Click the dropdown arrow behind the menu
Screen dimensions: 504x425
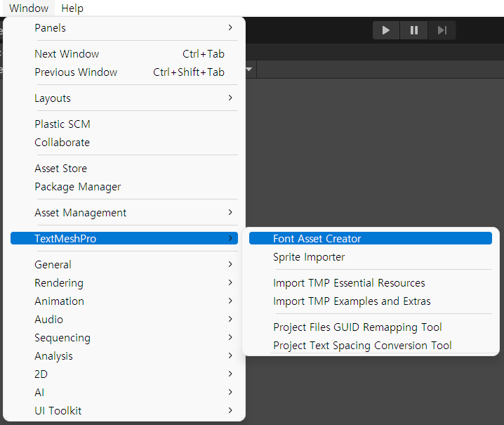(249, 69)
